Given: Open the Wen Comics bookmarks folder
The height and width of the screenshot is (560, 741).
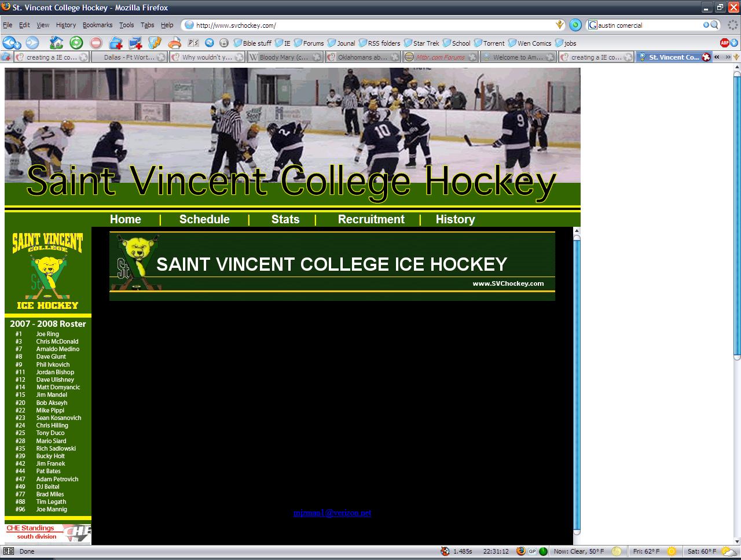Looking at the screenshot, I should [x=530, y=43].
